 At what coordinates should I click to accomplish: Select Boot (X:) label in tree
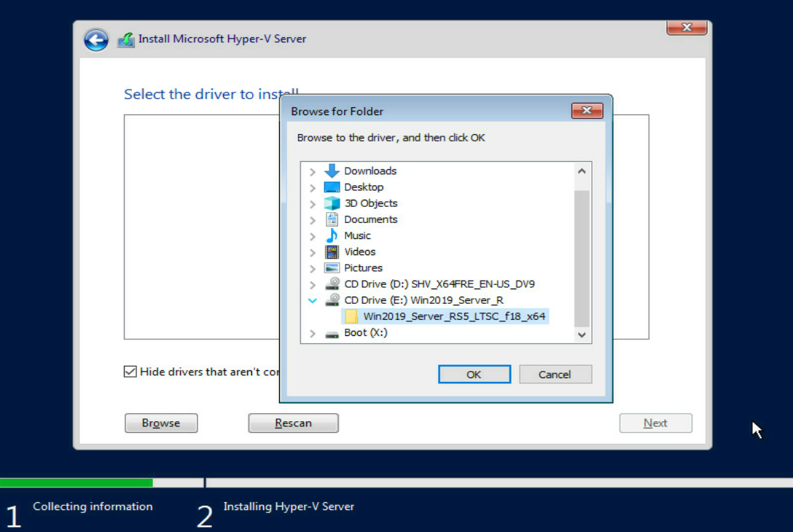coord(366,333)
